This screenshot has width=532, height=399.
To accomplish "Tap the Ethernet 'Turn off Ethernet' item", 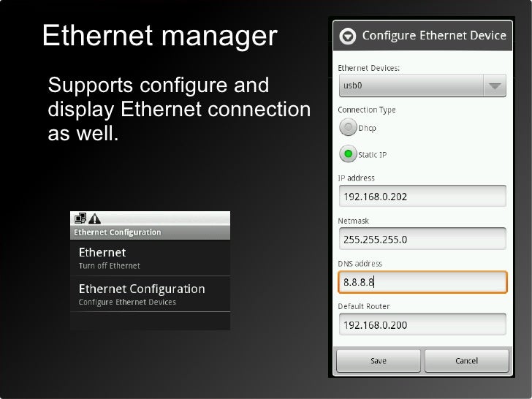I will (150, 258).
